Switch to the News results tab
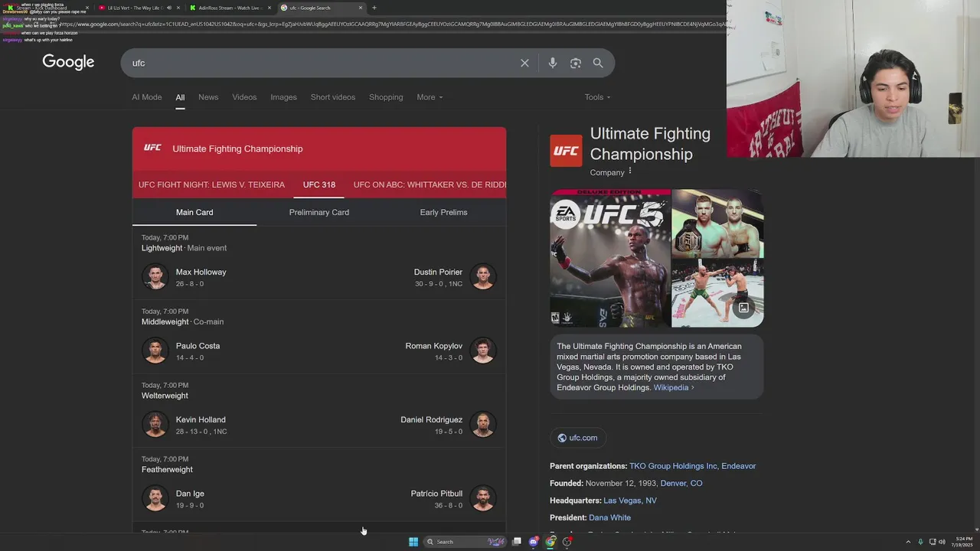The height and width of the screenshot is (551, 980). coord(208,97)
